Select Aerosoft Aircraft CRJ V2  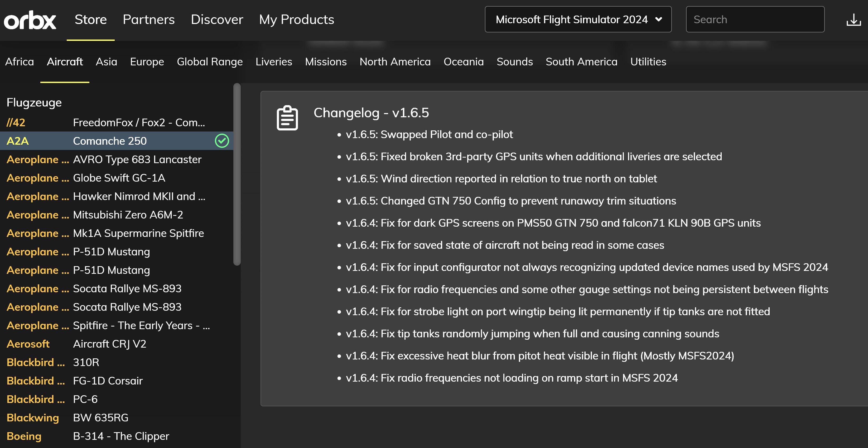117,344
